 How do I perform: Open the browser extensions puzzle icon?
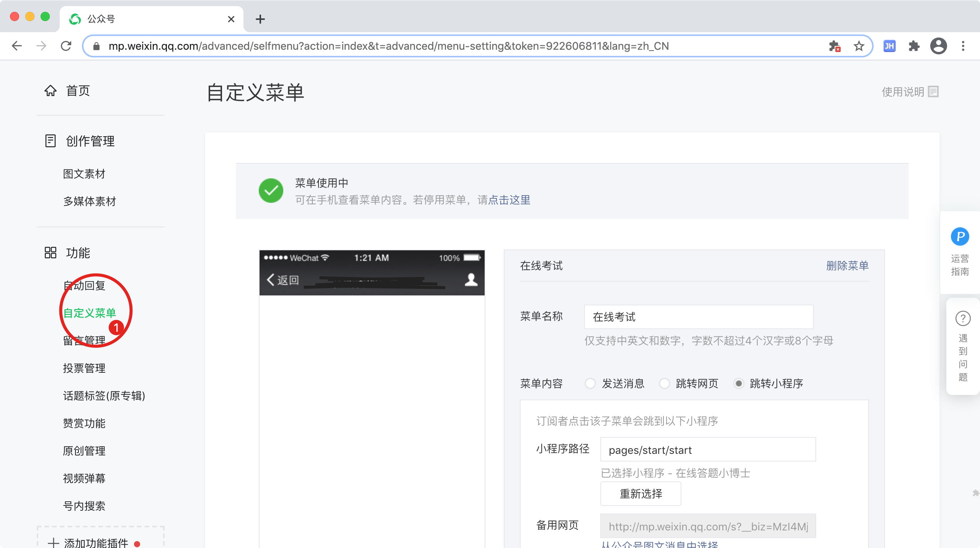tap(914, 46)
